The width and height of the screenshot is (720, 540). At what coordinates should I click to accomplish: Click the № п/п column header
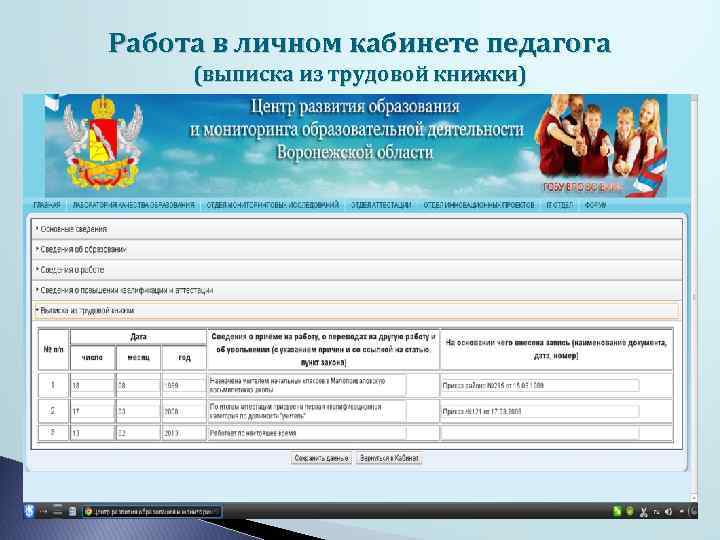point(53,349)
